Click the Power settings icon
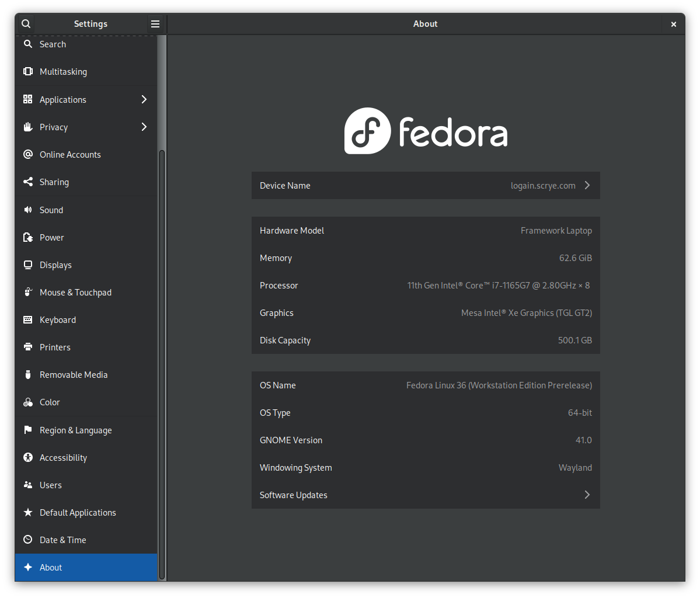The width and height of the screenshot is (700, 598). (27, 237)
